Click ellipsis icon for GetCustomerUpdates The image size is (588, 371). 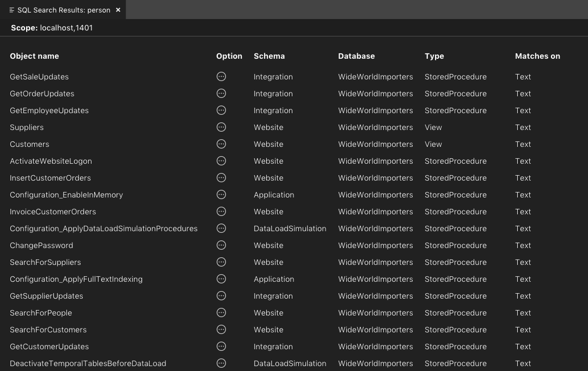pos(221,347)
